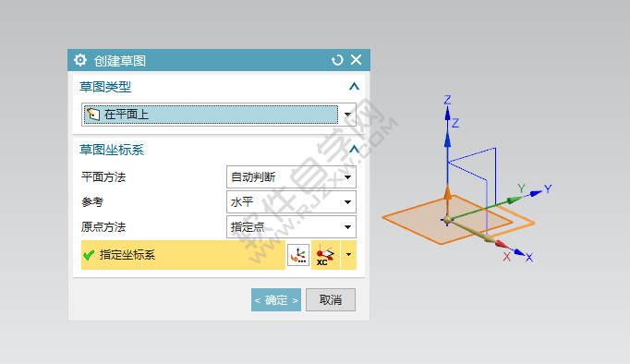Click the CSYS dialog icon

point(298,255)
